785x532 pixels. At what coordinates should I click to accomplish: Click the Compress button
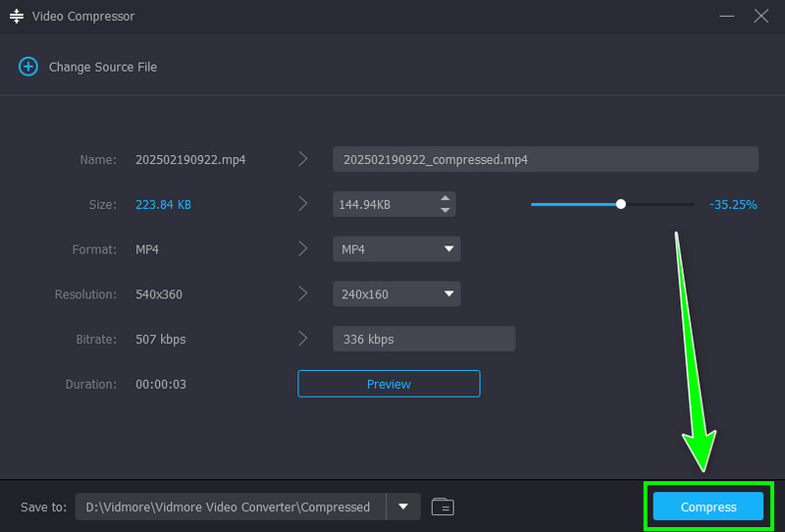click(x=708, y=506)
